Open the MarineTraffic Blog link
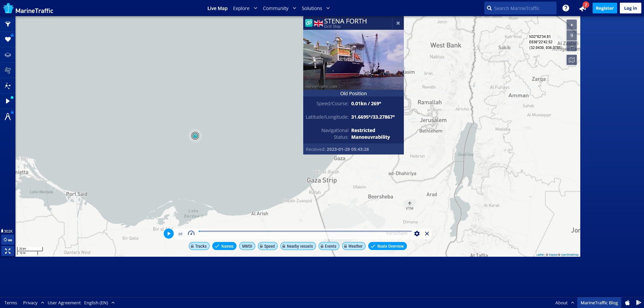The image size is (644, 308). pyautogui.click(x=599, y=303)
